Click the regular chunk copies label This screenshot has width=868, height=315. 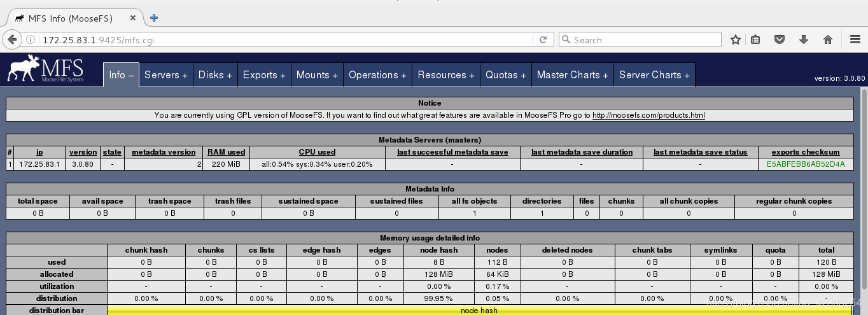794,201
